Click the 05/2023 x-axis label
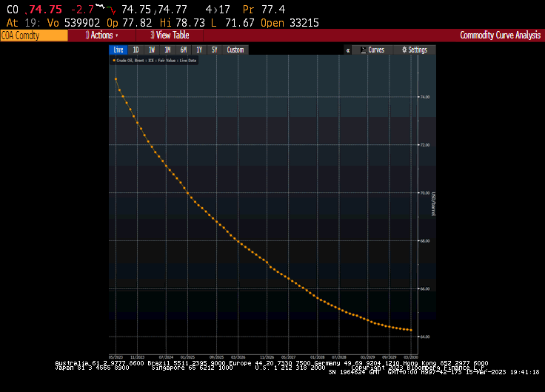This screenshot has height=392, width=545. pyautogui.click(x=116, y=357)
